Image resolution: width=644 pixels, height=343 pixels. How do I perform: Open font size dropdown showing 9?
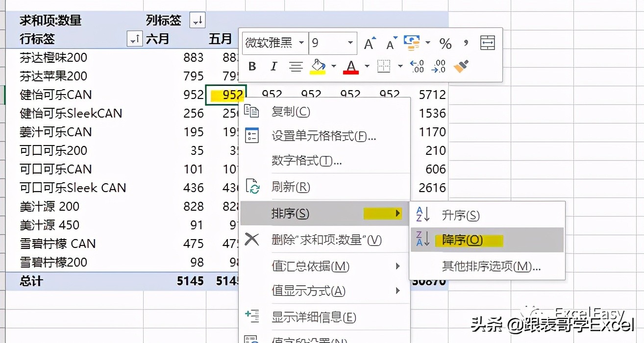coord(350,43)
